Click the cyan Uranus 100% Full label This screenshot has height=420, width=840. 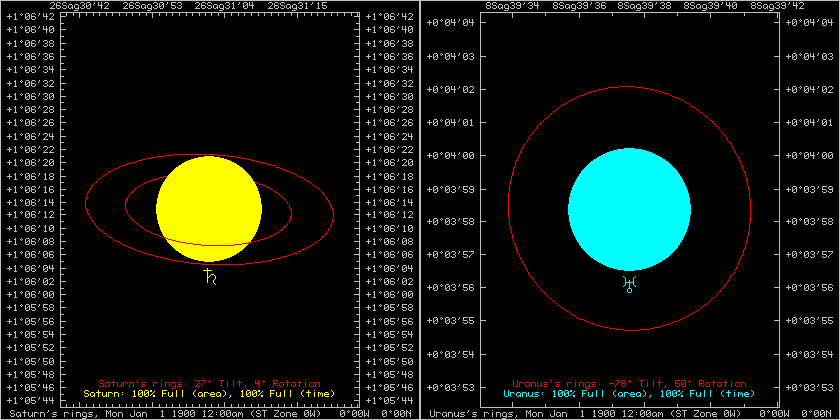[630, 394]
